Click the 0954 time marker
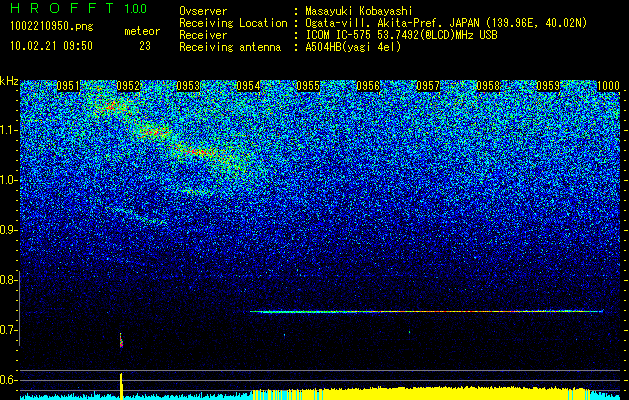The height and width of the screenshot is (400, 629). (x=248, y=86)
